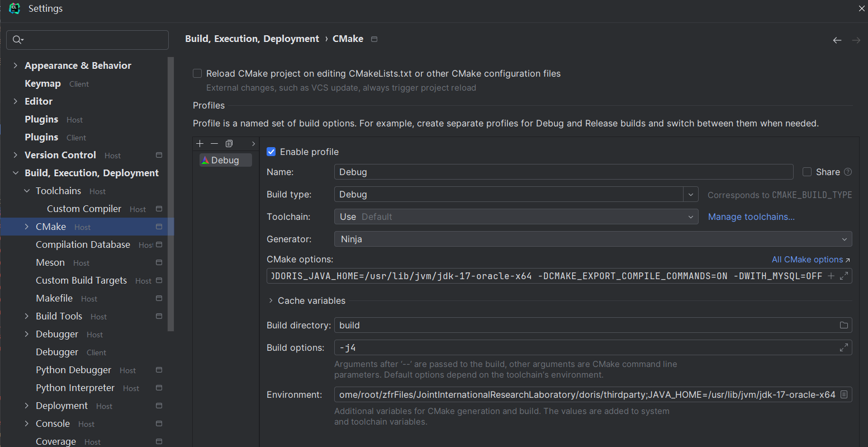Open environment variables editor icon
The width and height of the screenshot is (868, 447).
click(844, 394)
